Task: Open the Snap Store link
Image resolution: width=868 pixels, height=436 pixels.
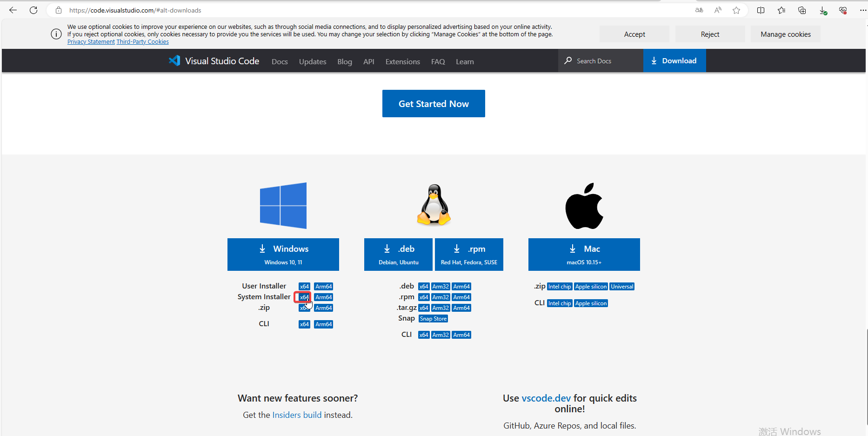Action: pyautogui.click(x=433, y=319)
